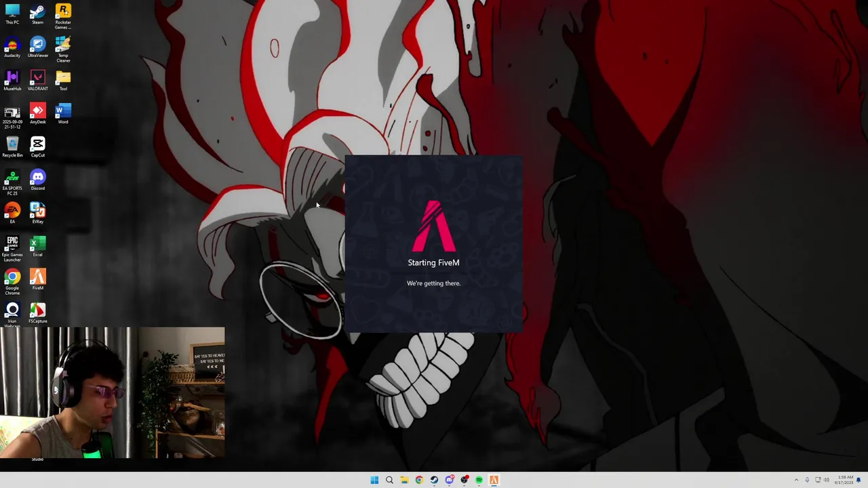Switch to Steam in the taskbar
The height and width of the screenshot is (488, 868).
(434, 480)
